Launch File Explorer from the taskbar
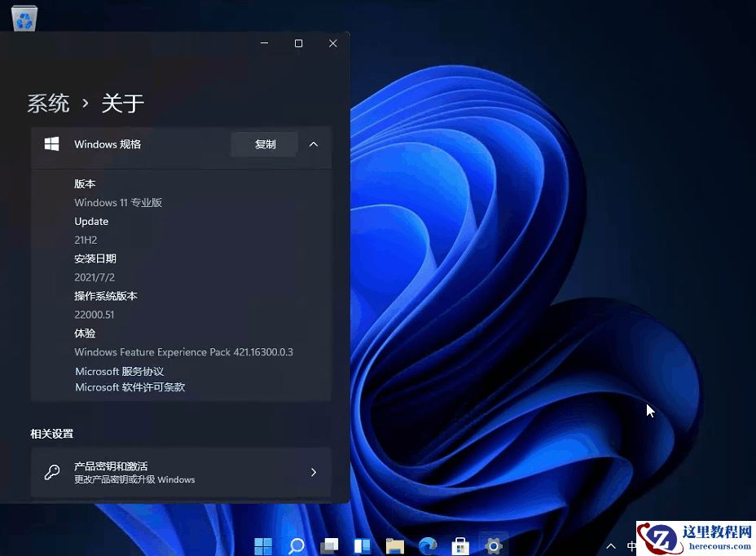 [x=394, y=545]
